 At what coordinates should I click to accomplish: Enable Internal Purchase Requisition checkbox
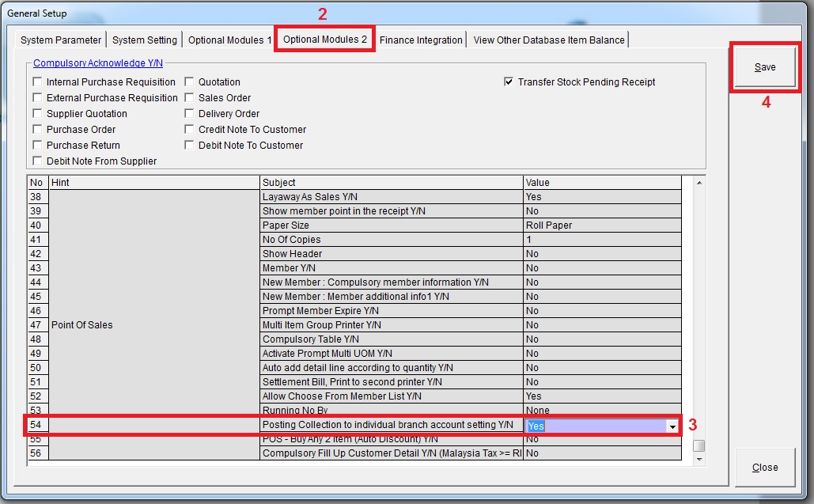38,82
